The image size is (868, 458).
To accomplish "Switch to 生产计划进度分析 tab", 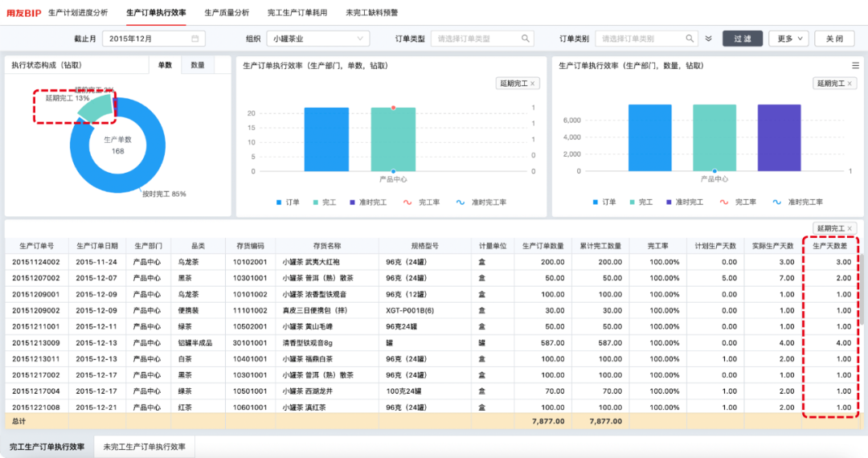I will click(x=78, y=13).
